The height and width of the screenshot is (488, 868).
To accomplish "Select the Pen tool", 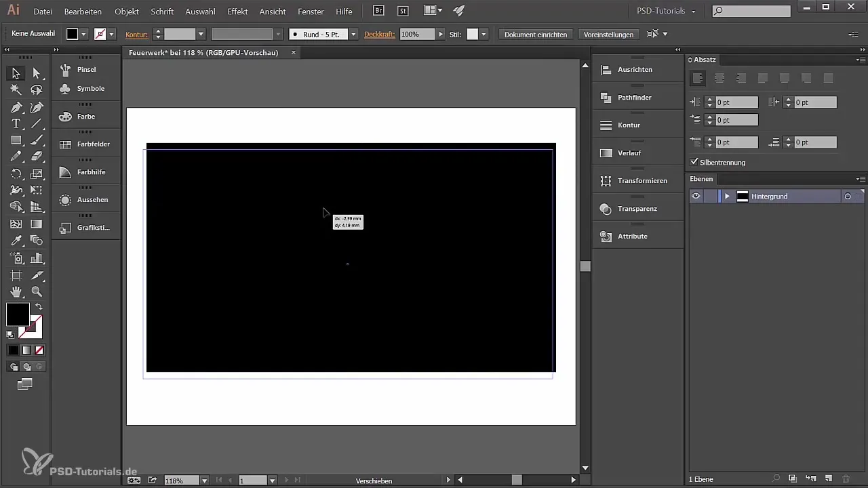I will coord(16,107).
